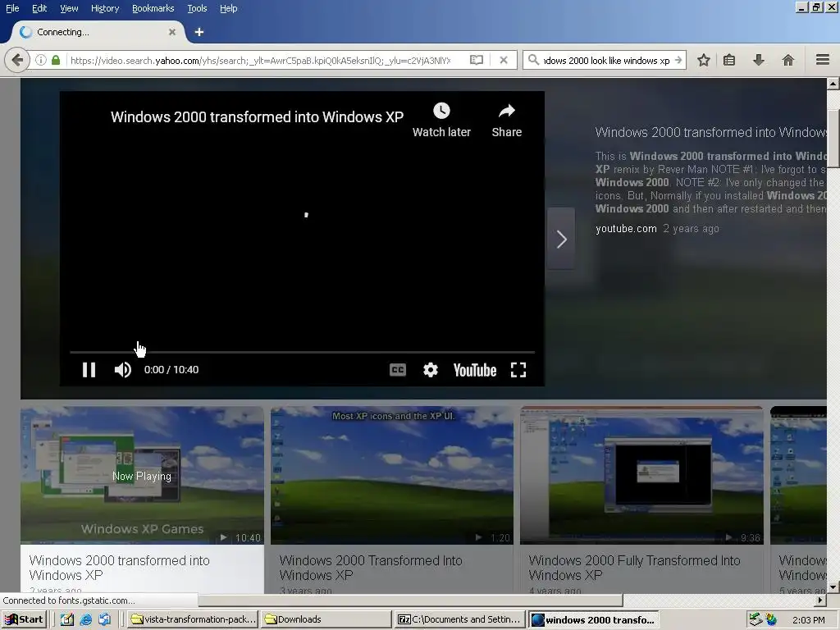Open the Downloads arrow icon
Image resolution: width=840 pixels, height=630 pixels.
(x=759, y=60)
